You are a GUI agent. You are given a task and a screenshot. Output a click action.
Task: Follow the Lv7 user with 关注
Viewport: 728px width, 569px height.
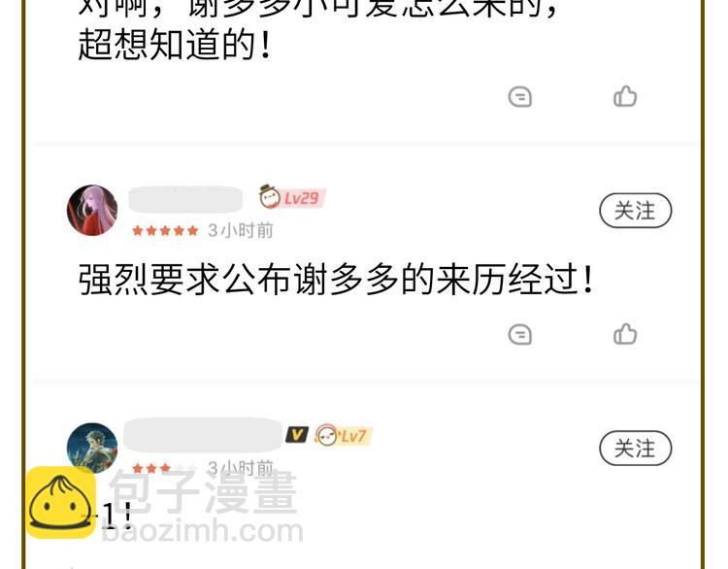point(635,449)
